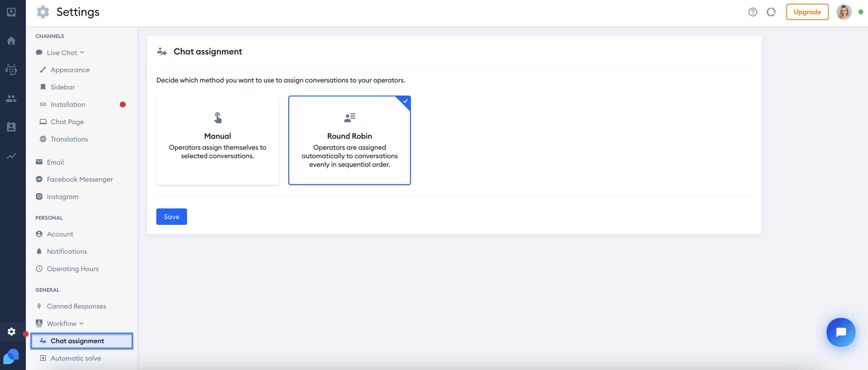Select Chat assignment in sidebar
Image resolution: width=868 pixels, height=370 pixels.
[x=82, y=341]
